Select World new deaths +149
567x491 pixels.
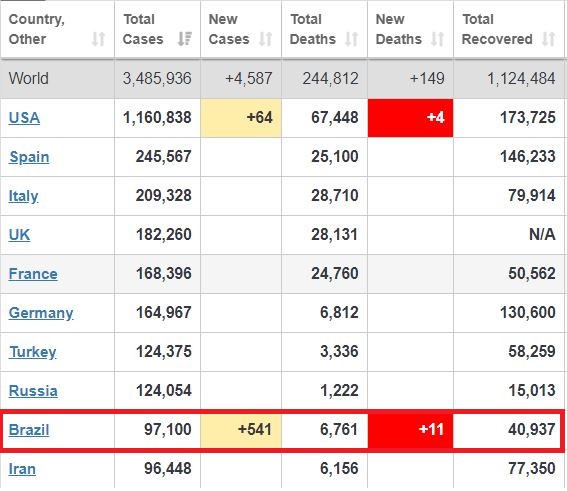pyautogui.click(x=427, y=78)
